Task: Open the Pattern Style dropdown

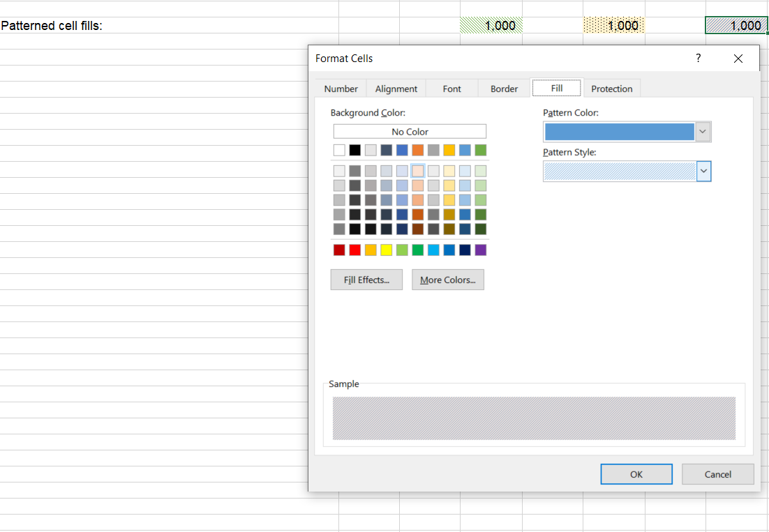Action: pos(703,172)
